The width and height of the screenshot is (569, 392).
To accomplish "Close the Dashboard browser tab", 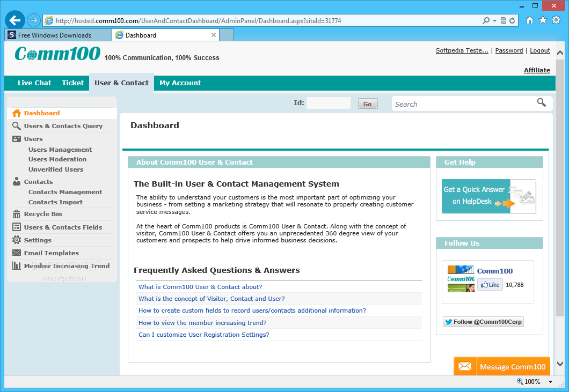I will point(214,35).
